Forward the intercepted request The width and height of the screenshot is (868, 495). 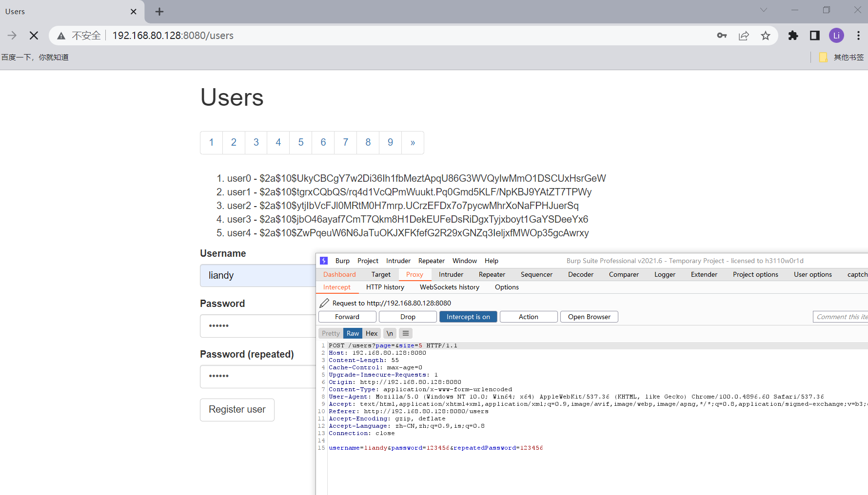coord(347,317)
